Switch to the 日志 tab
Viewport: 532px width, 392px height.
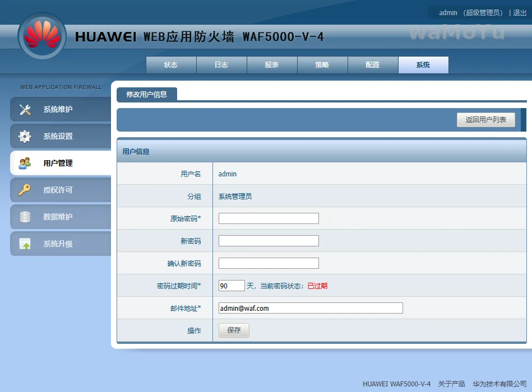[x=221, y=65]
